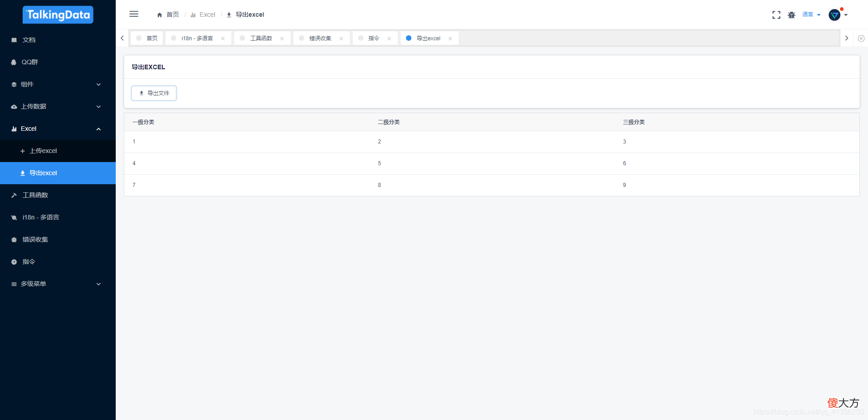Select 导出excel in the sidebar
868x420 pixels.
[58, 173]
